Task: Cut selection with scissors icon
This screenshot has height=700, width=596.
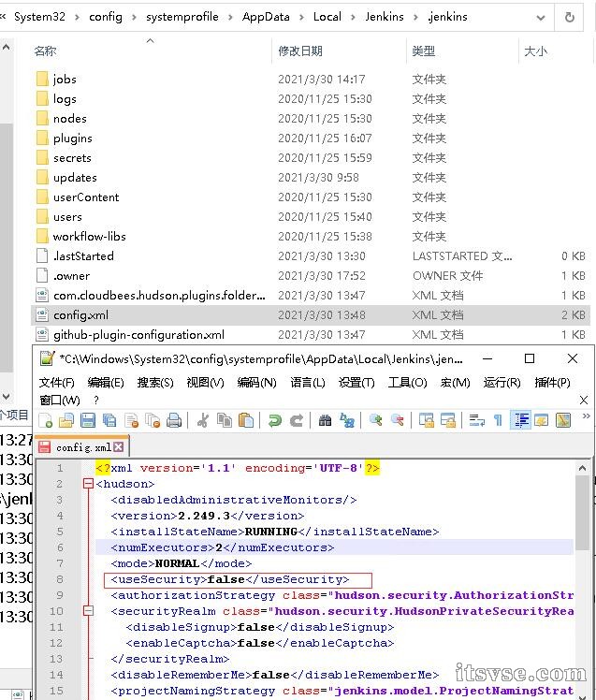Action: (x=203, y=420)
